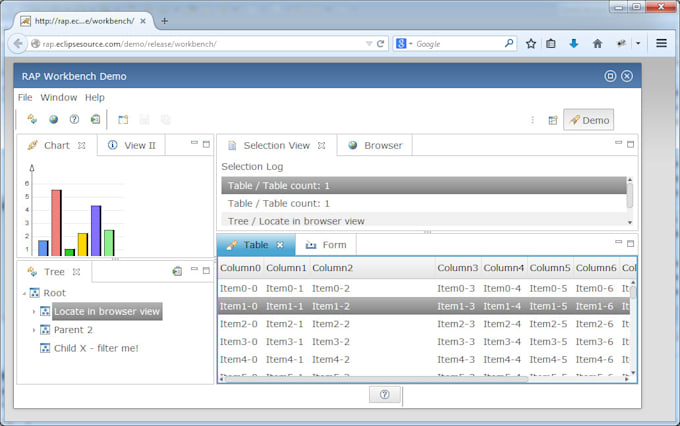Minimize the Tree view panel
680x426 pixels.
coord(194,269)
